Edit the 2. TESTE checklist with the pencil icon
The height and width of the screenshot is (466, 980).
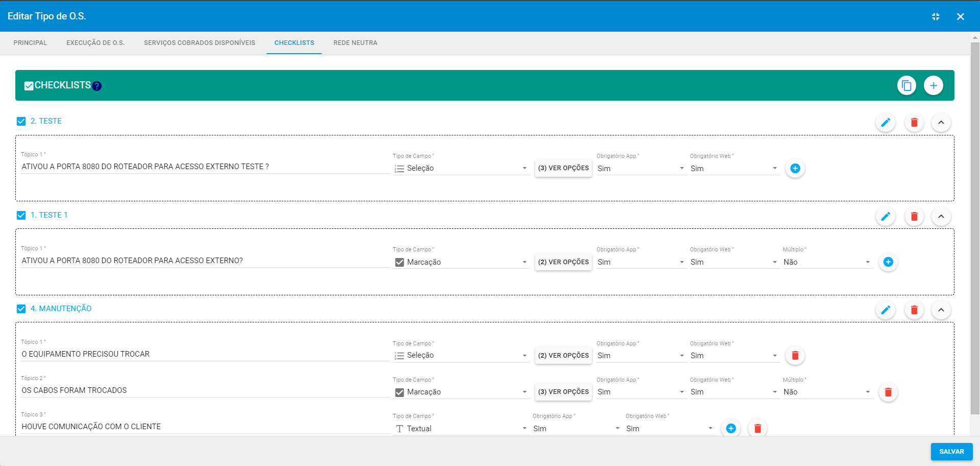[x=886, y=122]
